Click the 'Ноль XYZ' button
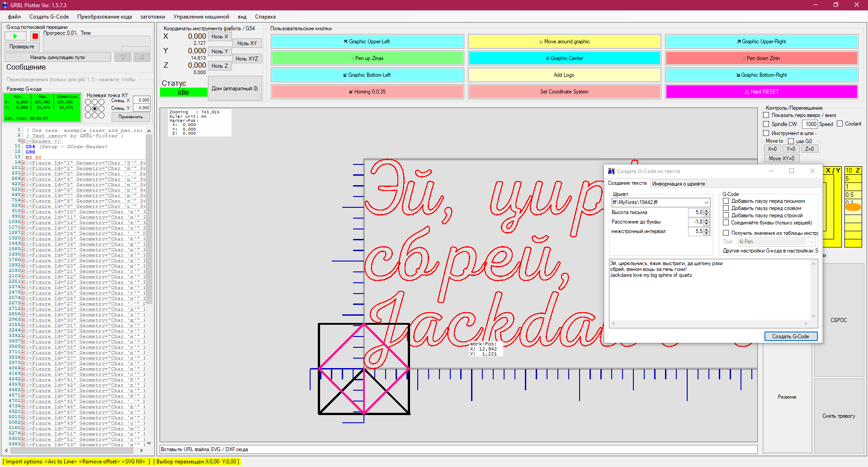 click(x=247, y=59)
